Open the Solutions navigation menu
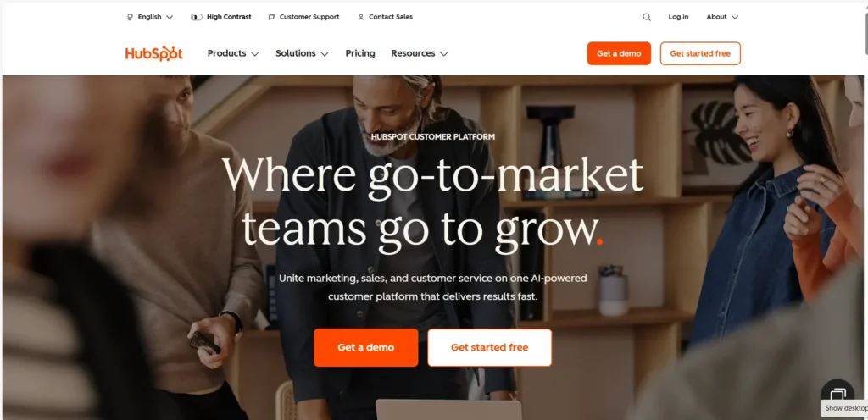 tap(303, 53)
